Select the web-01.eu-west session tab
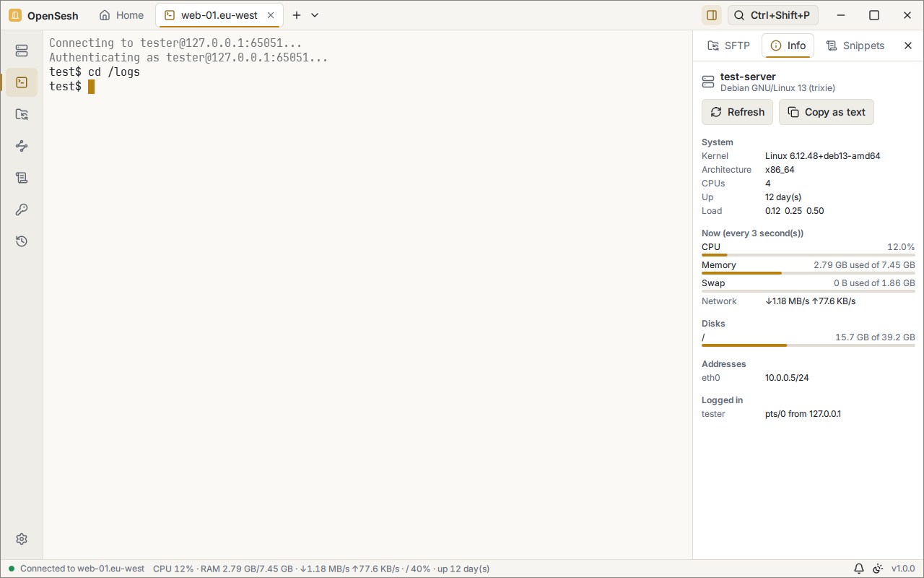The height and width of the screenshot is (578, 924). 219,15
